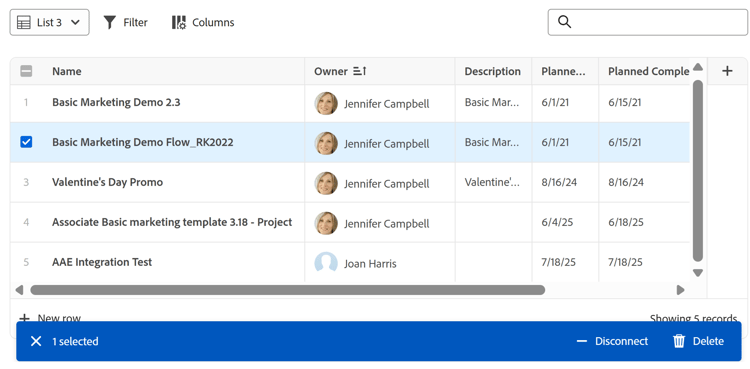Click 6/15/21 completion in Basic Marketing Demo 2.3 row
This screenshot has width=750, height=369.
pyautogui.click(x=625, y=102)
